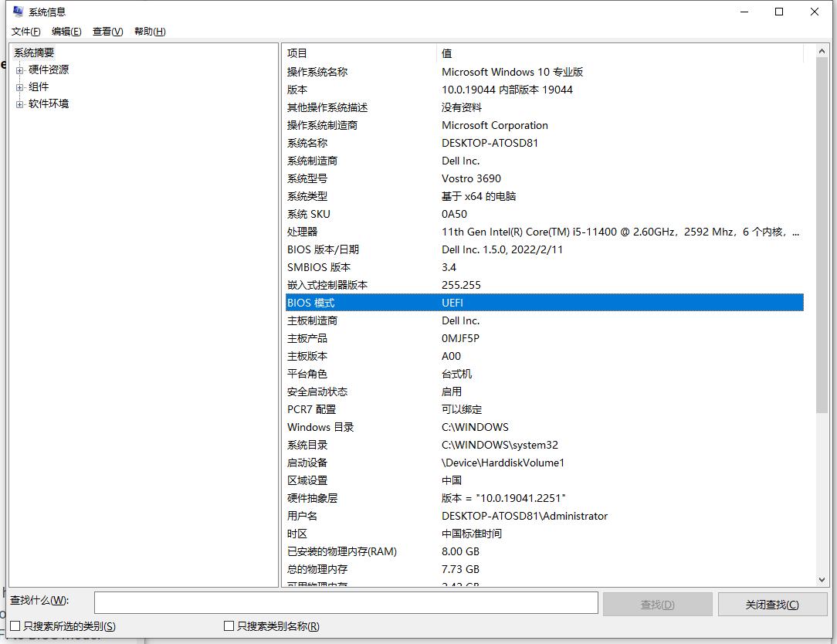Enable the 只搜索所选的类别 checkbox
The width and height of the screenshot is (837, 644).
pos(15,626)
